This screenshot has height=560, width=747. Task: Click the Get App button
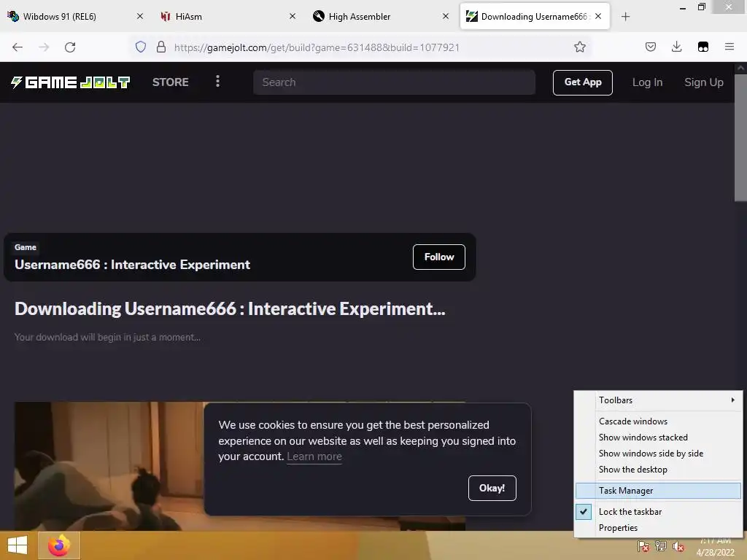(x=583, y=82)
